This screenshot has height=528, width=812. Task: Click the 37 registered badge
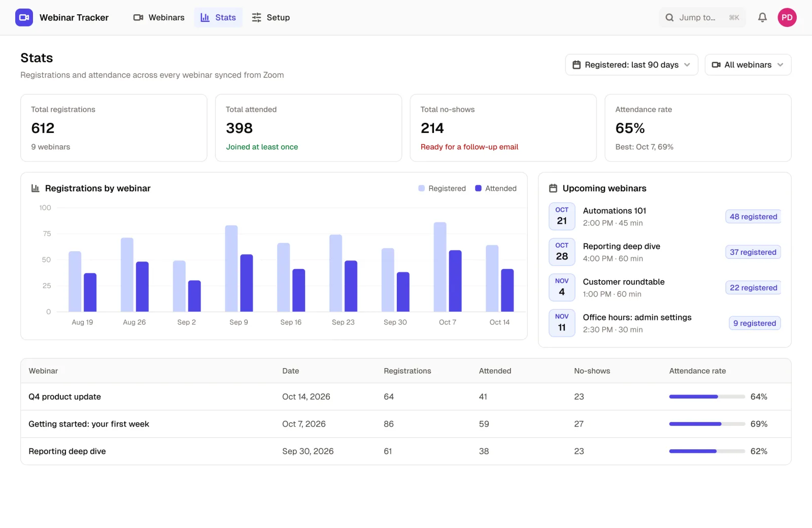pos(753,252)
